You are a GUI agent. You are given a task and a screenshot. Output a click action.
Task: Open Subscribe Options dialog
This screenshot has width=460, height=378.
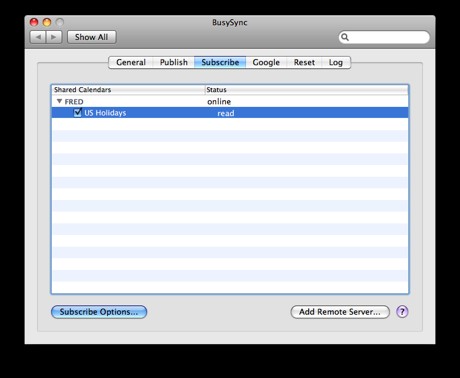pyautogui.click(x=99, y=312)
